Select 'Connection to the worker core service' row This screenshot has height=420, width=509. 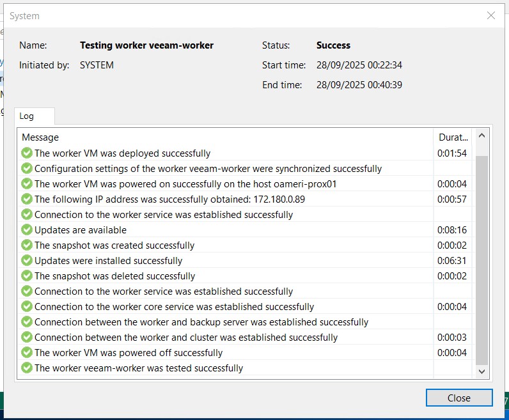tap(174, 307)
